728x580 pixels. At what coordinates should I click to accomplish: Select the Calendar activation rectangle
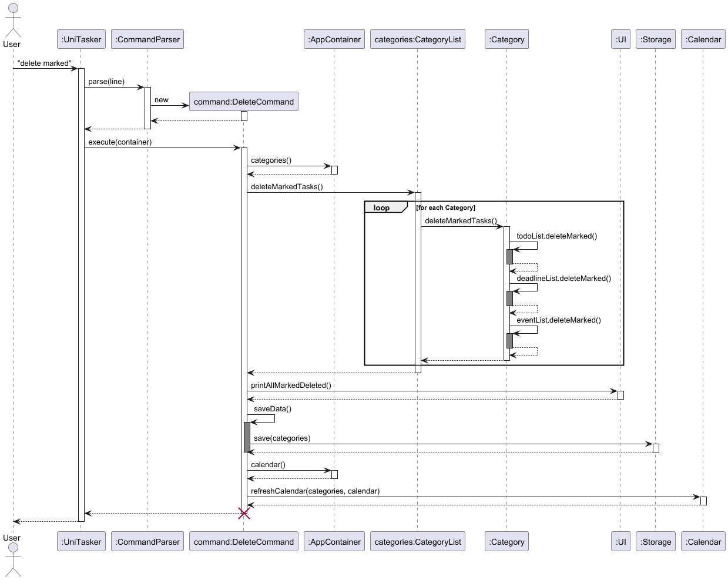tap(703, 500)
